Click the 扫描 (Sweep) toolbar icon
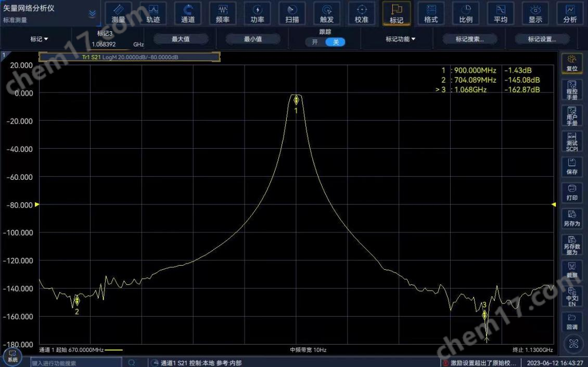 (x=292, y=14)
